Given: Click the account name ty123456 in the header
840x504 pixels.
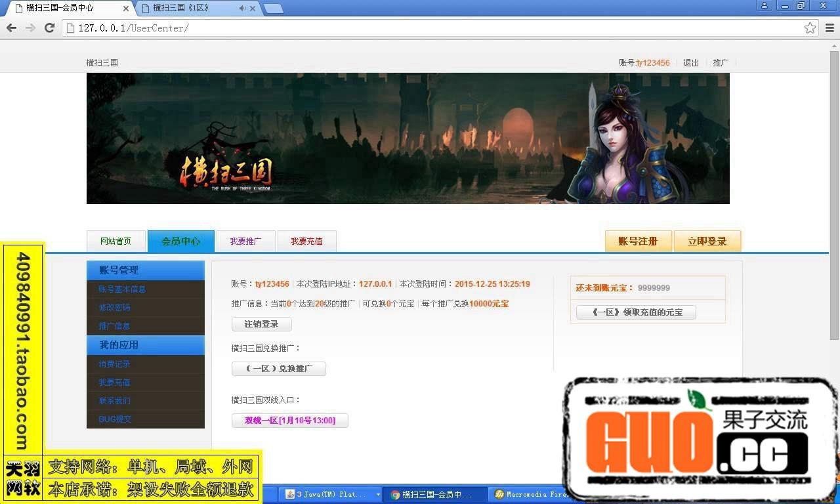Looking at the screenshot, I should pos(653,63).
